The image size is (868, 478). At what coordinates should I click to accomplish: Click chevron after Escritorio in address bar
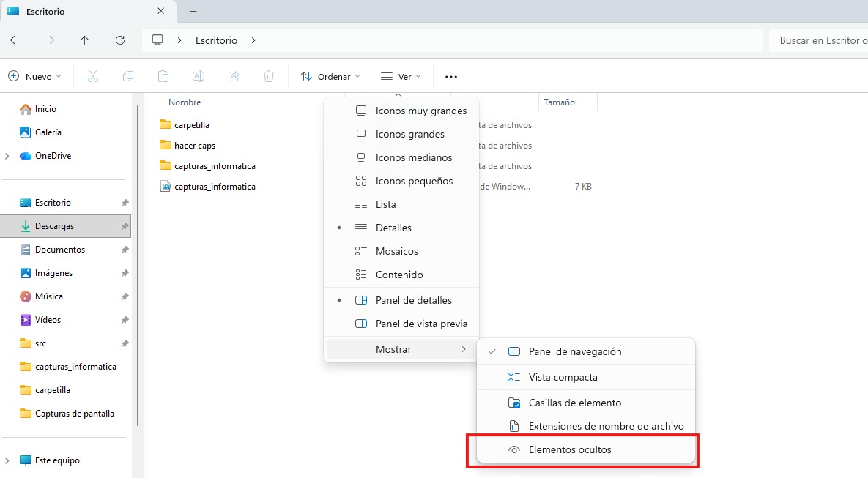point(253,40)
